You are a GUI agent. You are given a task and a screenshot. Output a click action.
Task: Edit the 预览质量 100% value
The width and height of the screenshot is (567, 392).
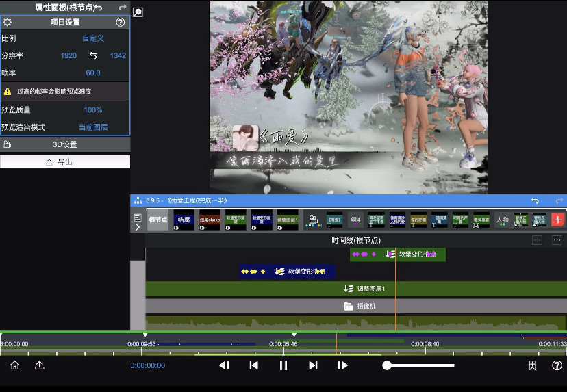[93, 110]
